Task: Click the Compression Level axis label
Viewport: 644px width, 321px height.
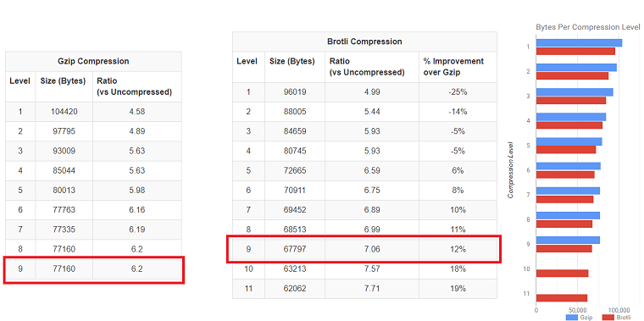Action: click(x=510, y=170)
